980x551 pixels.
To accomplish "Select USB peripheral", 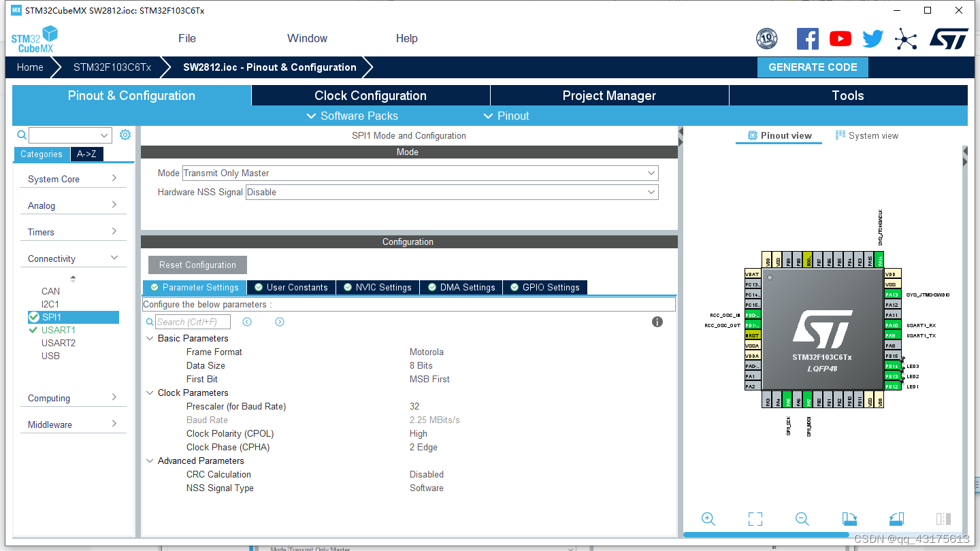I will pyautogui.click(x=50, y=356).
